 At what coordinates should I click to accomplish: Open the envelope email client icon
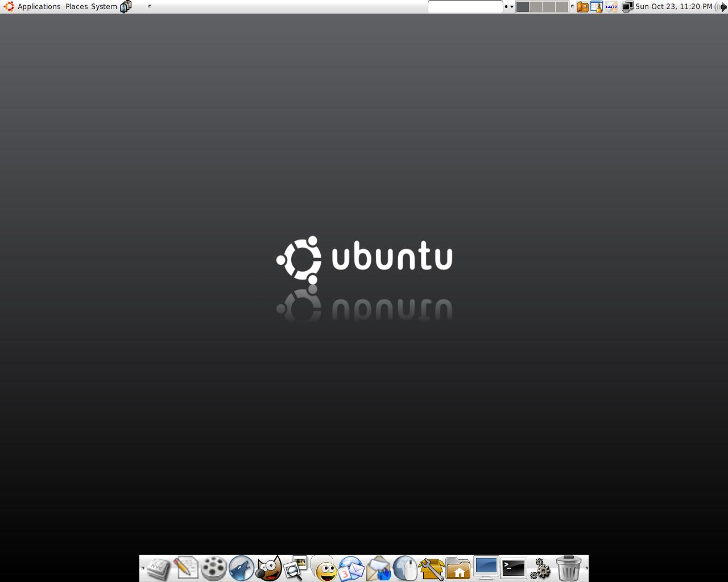click(x=378, y=568)
